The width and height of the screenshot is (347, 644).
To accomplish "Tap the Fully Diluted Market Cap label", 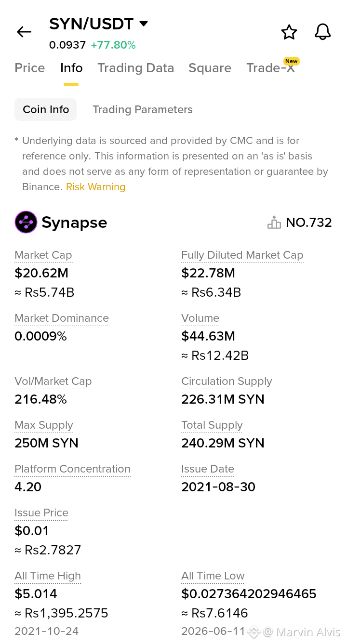I will click(x=242, y=255).
